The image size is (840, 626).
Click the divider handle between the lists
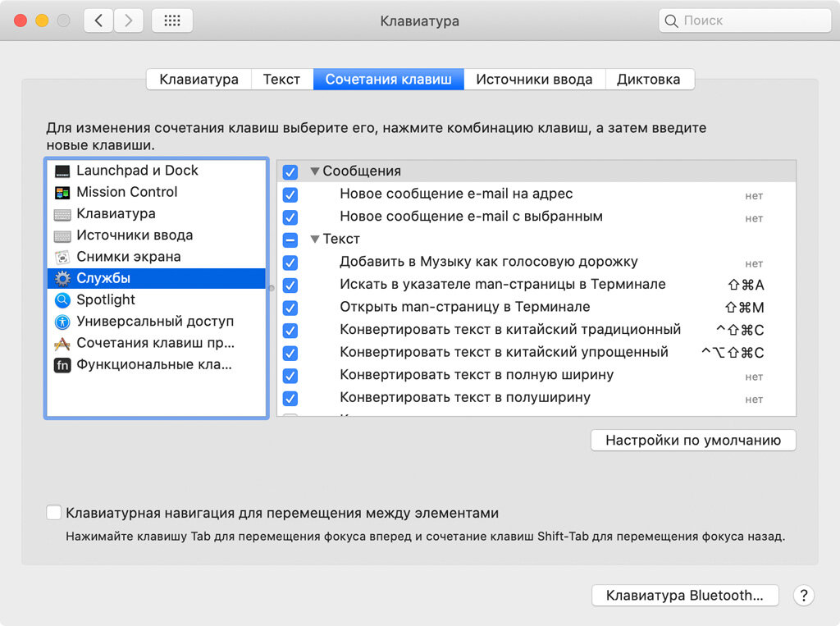tap(272, 288)
